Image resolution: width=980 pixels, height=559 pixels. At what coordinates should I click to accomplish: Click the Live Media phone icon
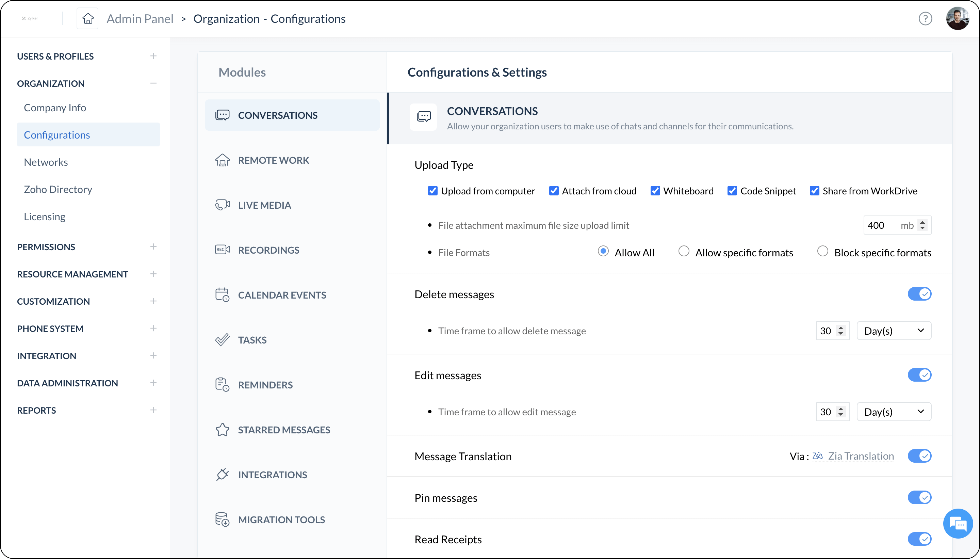tap(222, 205)
